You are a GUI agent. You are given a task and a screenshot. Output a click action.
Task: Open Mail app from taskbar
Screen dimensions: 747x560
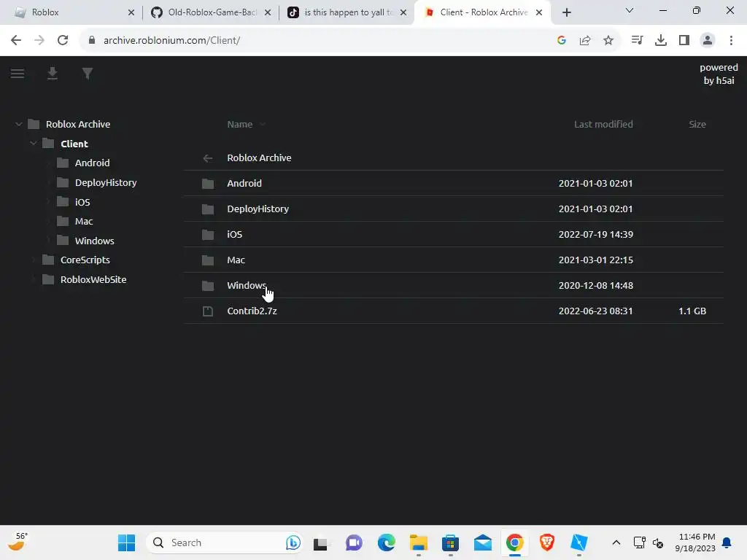point(483,542)
